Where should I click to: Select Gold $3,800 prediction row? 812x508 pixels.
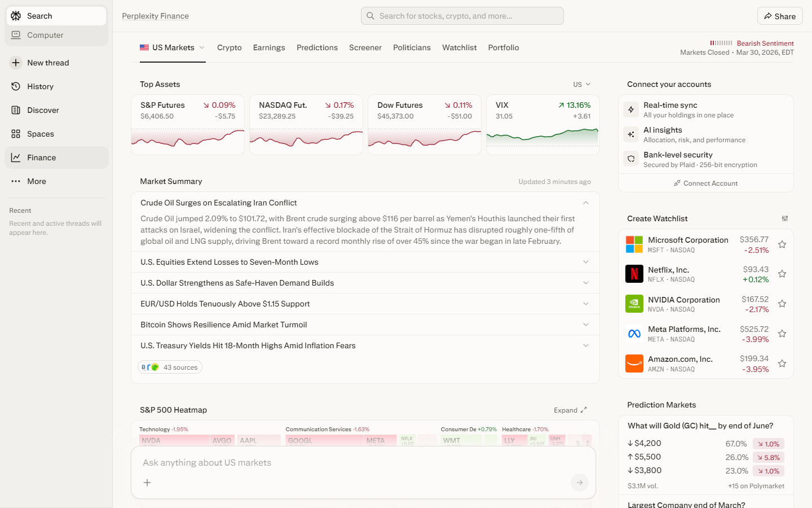click(x=706, y=471)
